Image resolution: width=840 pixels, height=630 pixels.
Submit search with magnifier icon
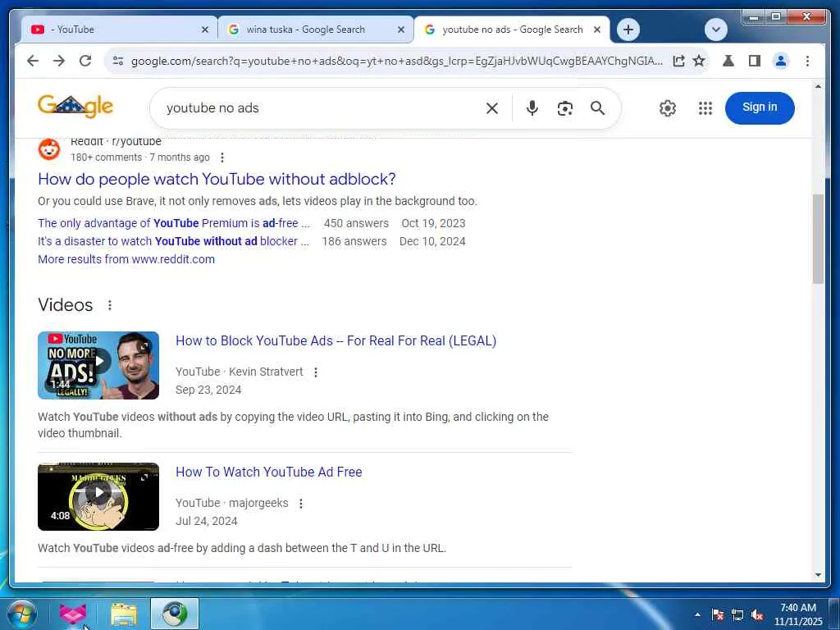pos(598,108)
